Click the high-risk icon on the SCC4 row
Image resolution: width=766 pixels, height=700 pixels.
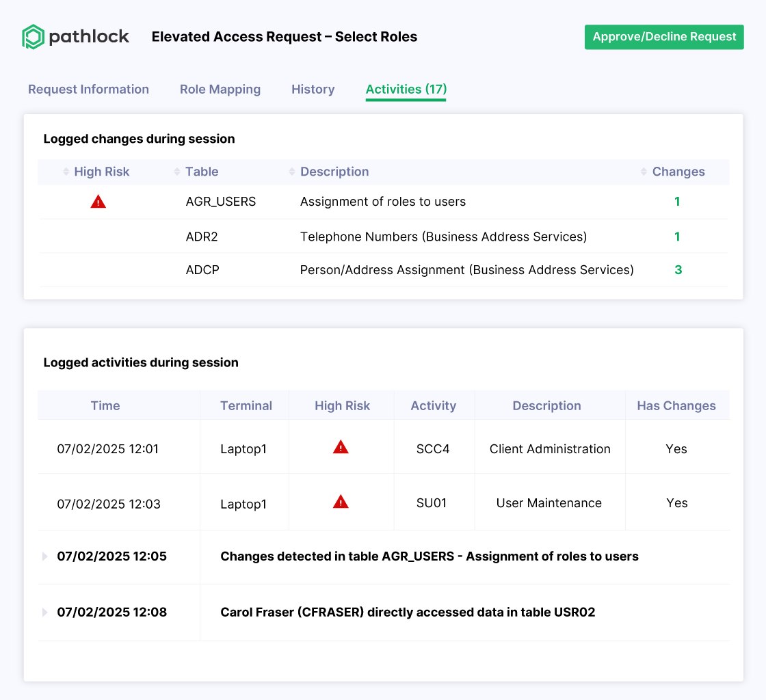(x=341, y=447)
